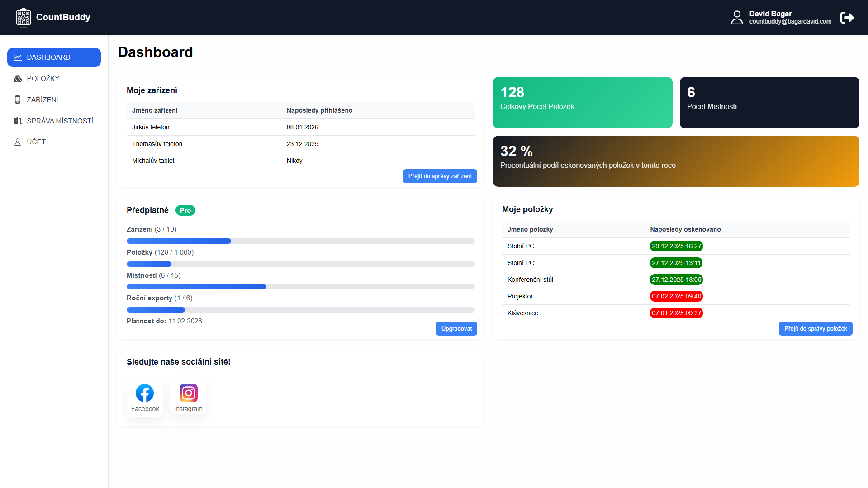868x488 pixels.
Task: Open the Facebook page icon
Action: (x=144, y=393)
